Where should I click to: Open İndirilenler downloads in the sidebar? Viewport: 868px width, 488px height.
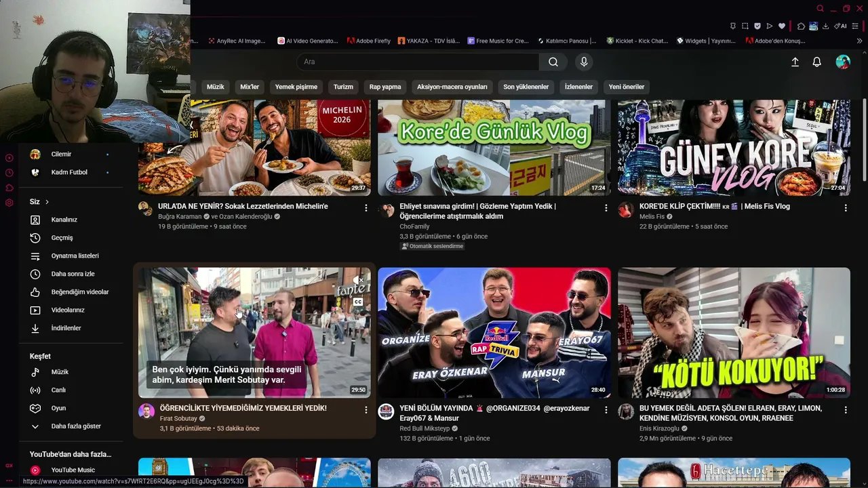tap(71, 328)
